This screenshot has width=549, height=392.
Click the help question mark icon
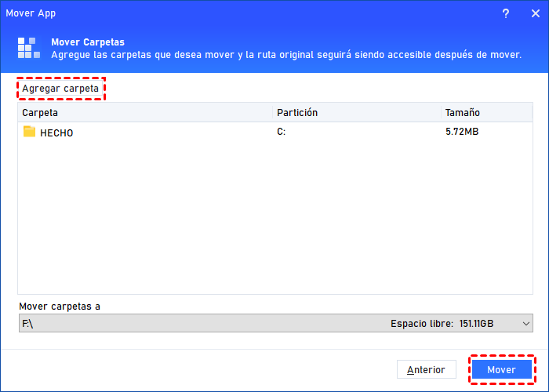[506, 13]
